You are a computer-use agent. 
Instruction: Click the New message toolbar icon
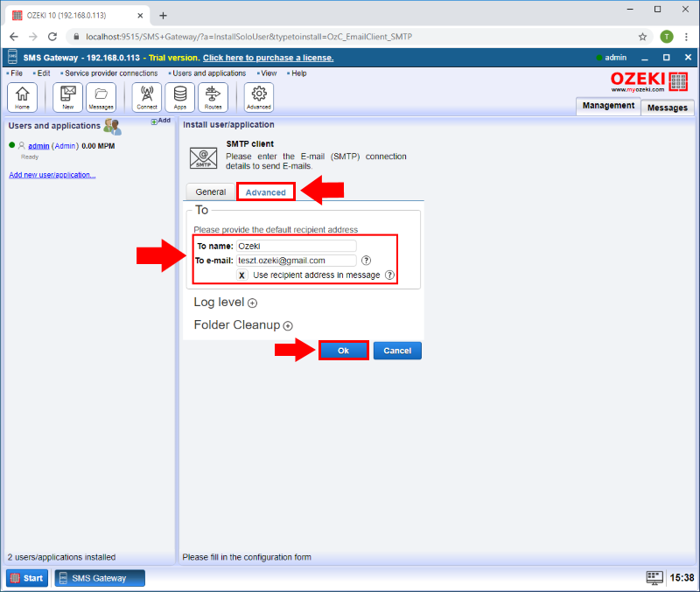(68, 97)
